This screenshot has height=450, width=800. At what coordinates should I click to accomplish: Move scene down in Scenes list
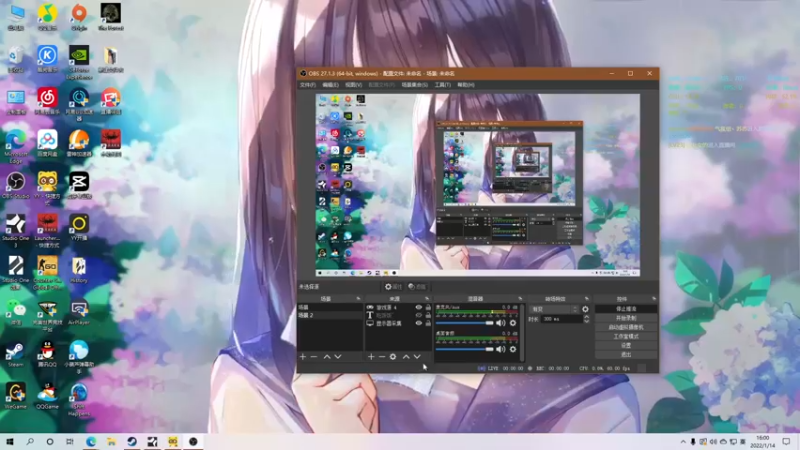pyautogui.click(x=338, y=357)
